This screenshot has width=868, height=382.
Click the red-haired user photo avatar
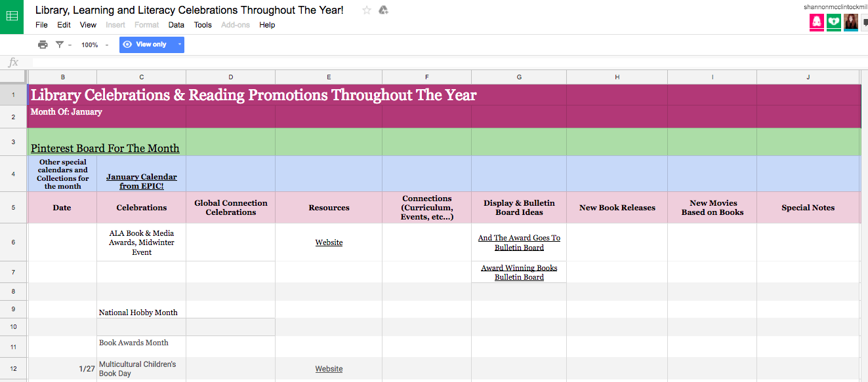851,22
